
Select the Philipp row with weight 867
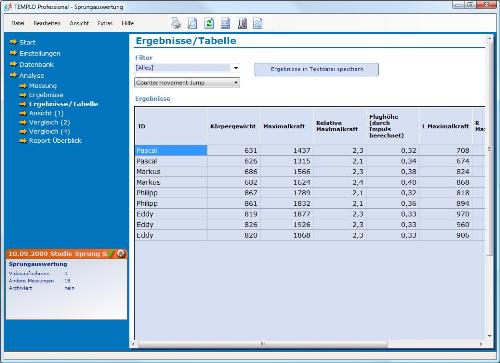point(310,193)
